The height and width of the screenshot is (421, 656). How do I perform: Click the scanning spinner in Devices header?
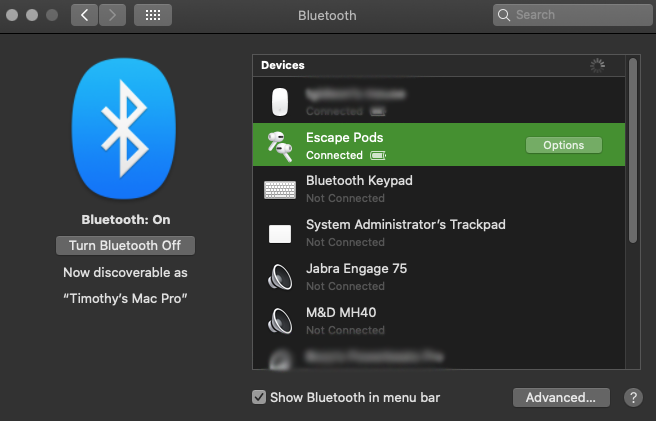tap(597, 66)
